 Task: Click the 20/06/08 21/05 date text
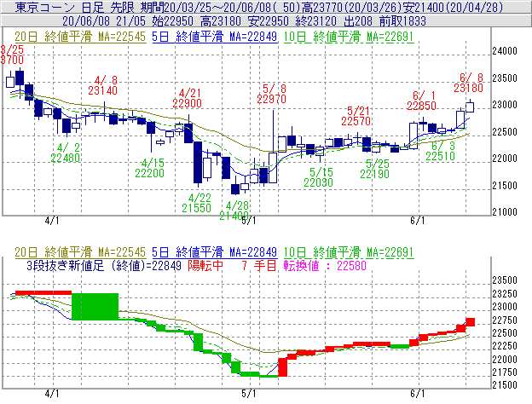pyautogui.click(x=104, y=21)
